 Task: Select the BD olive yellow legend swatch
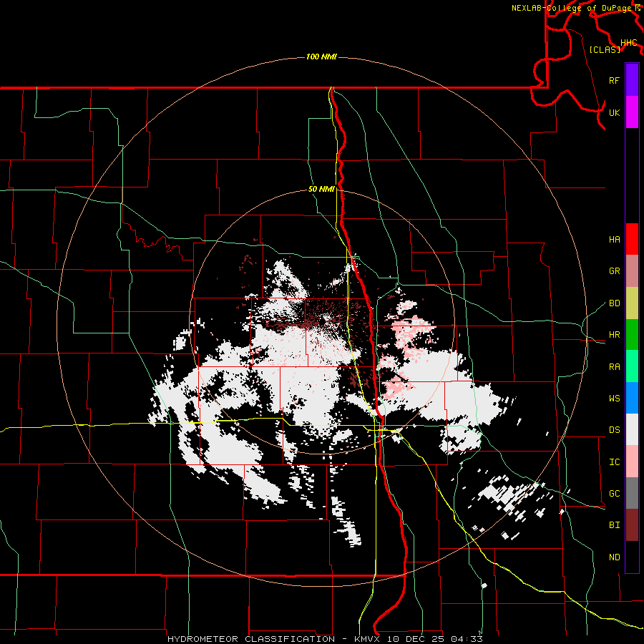click(632, 303)
